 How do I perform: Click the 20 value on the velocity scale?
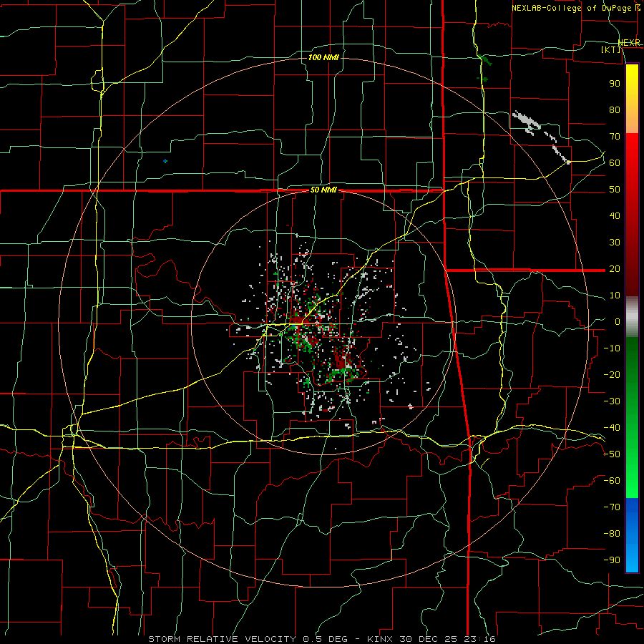point(615,268)
